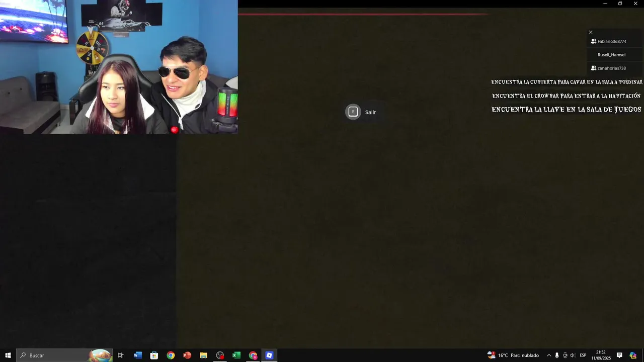The image size is (644, 362).
Task: Click the friend icon beside zanahorias738
Action: point(594,68)
